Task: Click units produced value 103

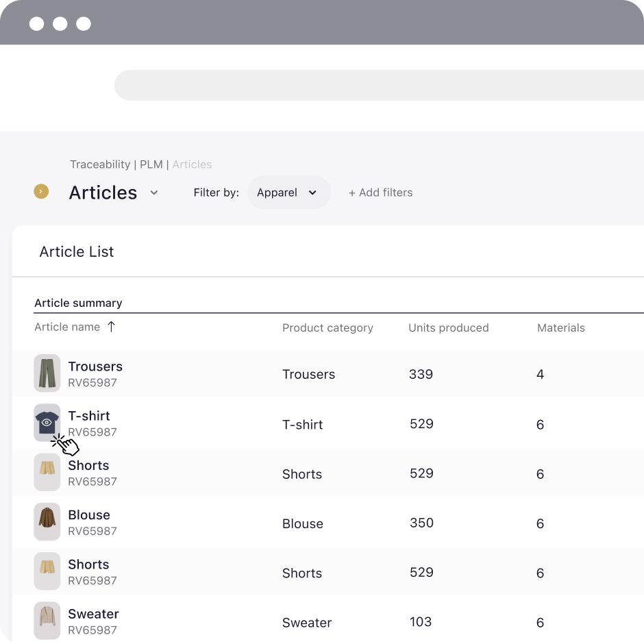Action: click(421, 622)
